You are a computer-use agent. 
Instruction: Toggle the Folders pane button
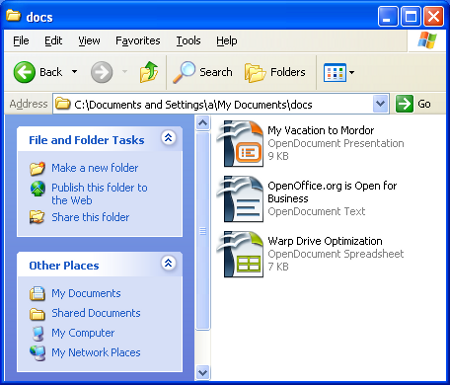[x=275, y=72]
